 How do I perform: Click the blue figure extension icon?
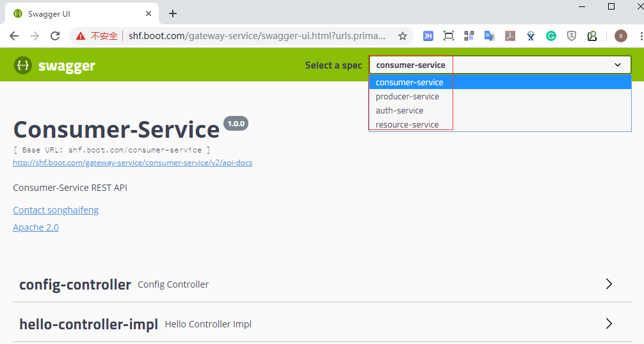[531, 36]
